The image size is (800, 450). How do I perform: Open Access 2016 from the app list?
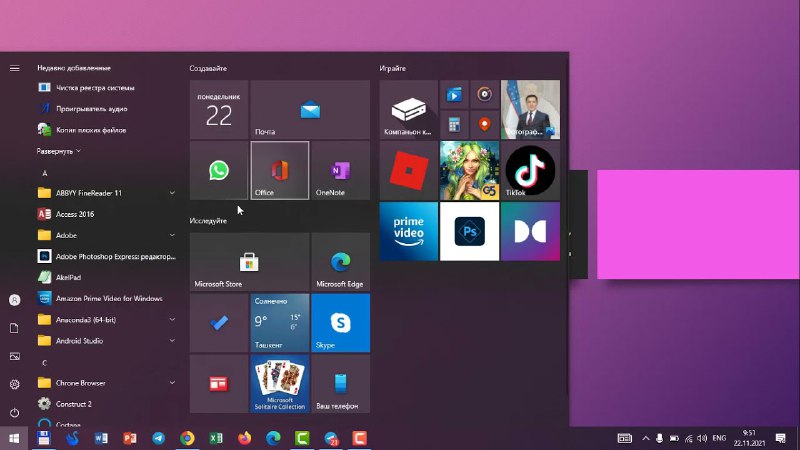[106, 214]
